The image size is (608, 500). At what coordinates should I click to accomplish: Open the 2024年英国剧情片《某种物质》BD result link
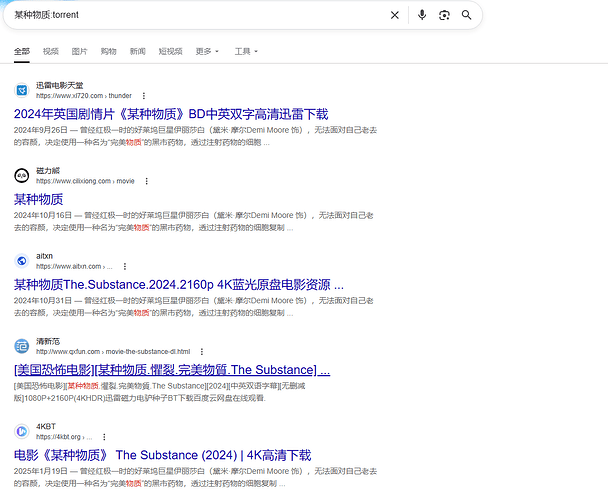point(171,114)
